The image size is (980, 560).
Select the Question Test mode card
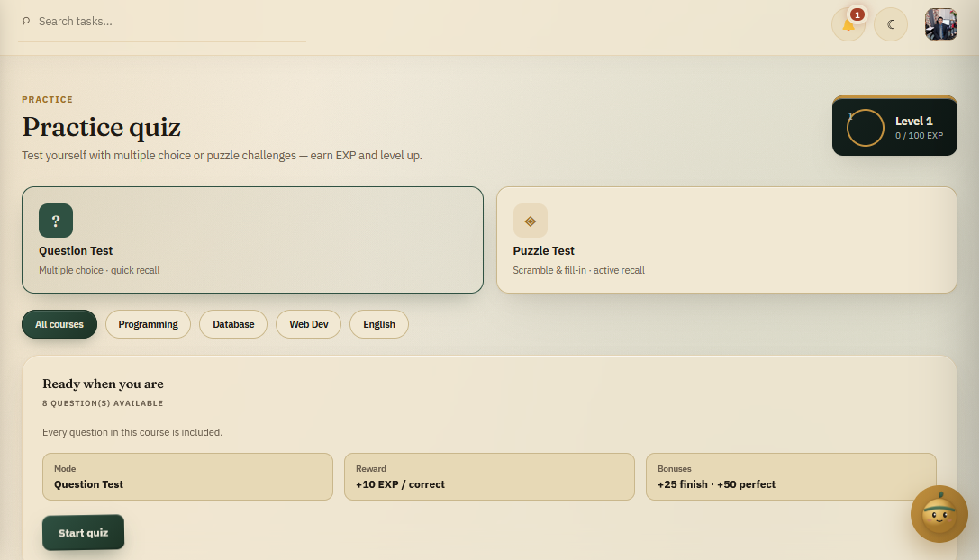252,240
